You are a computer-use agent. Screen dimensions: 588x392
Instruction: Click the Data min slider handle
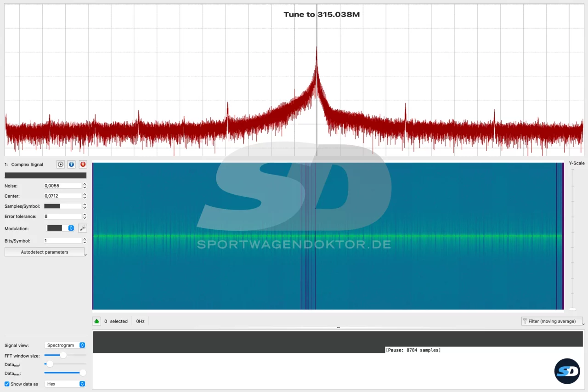pos(50,364)
